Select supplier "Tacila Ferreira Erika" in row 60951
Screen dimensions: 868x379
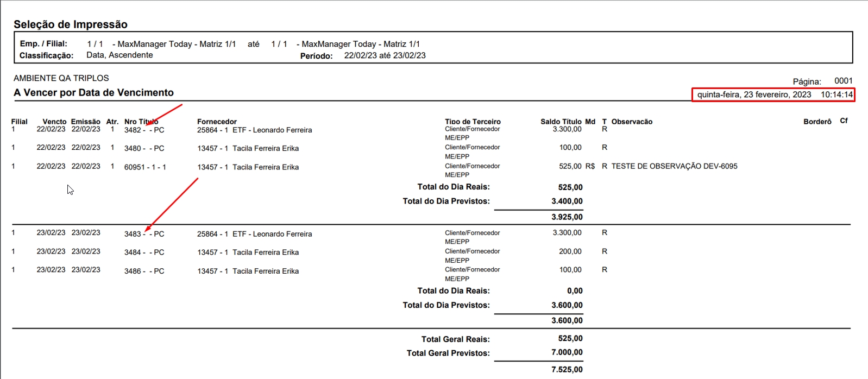266,167
